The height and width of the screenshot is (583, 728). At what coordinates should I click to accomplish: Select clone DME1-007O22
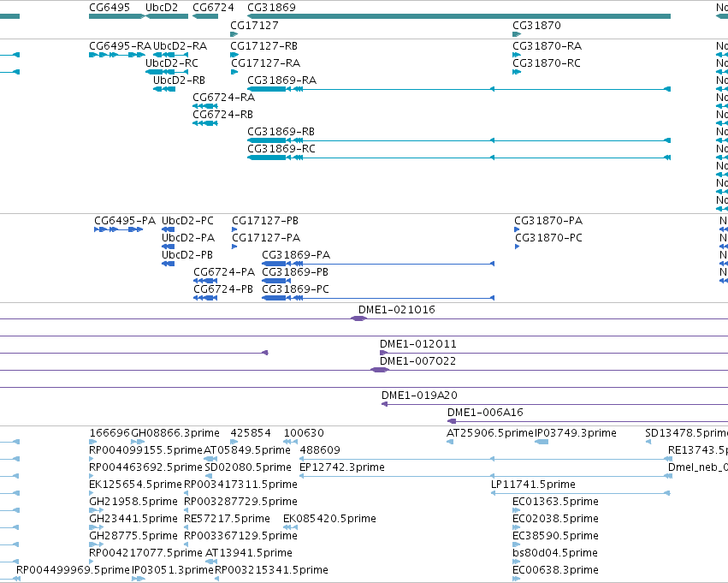417,361
